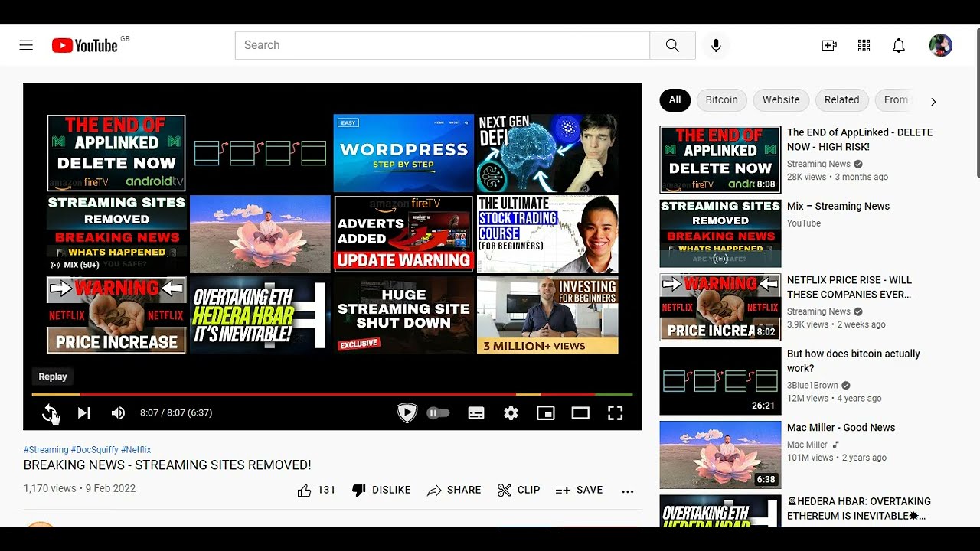Open #Netflix hashtag link
This screenshot has height=551, width=980.
[x=136, y=450]
